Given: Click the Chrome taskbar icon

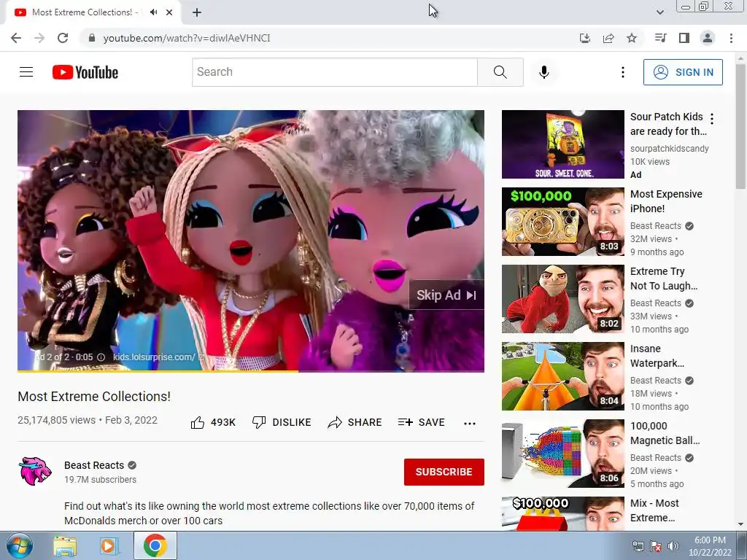Looking at the screenshot, I should [x=155, y=546].
